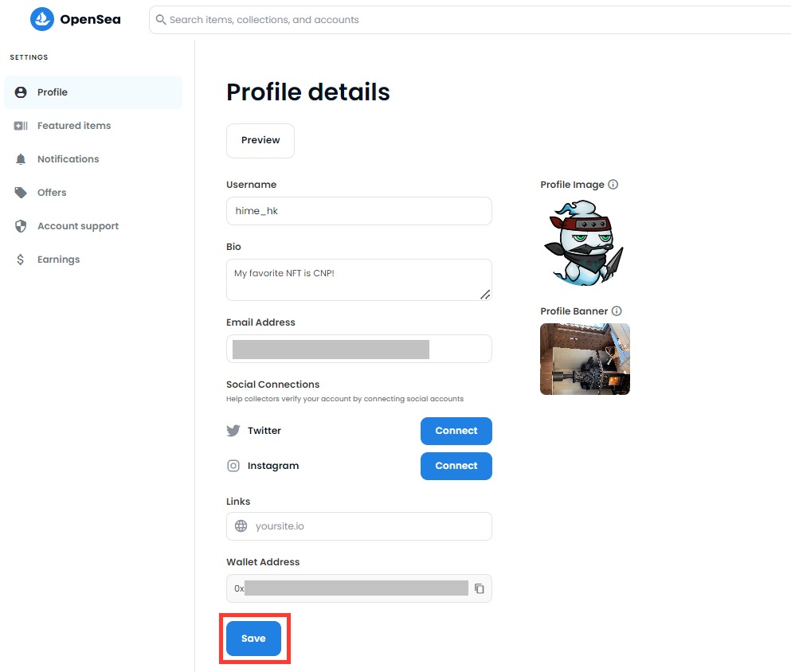The width and height of the screenshot is (791, 672).
Task: Save the profile details
Action: click(253, 639)
